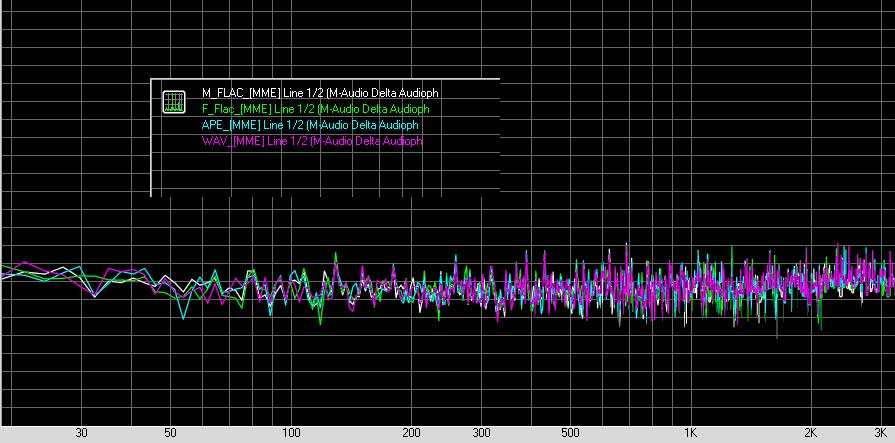Select the white M_FLAC legend entry

tap(320, 92)
